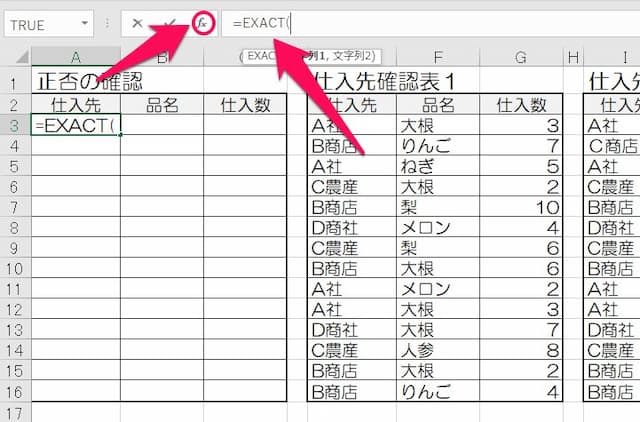Click 仕入数 header in column G

521,104
